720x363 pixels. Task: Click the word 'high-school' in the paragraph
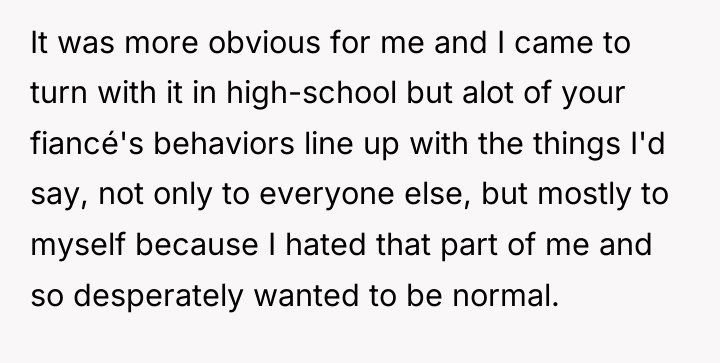point(311,95)
